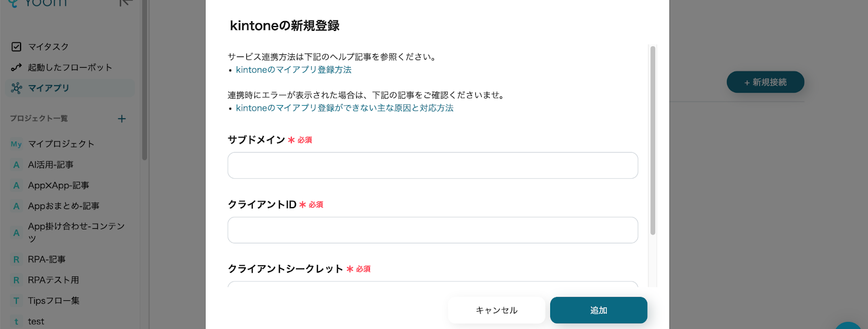
Task: Click the dialog's vertical scrollbar
Action: click(x=653, y=140)
